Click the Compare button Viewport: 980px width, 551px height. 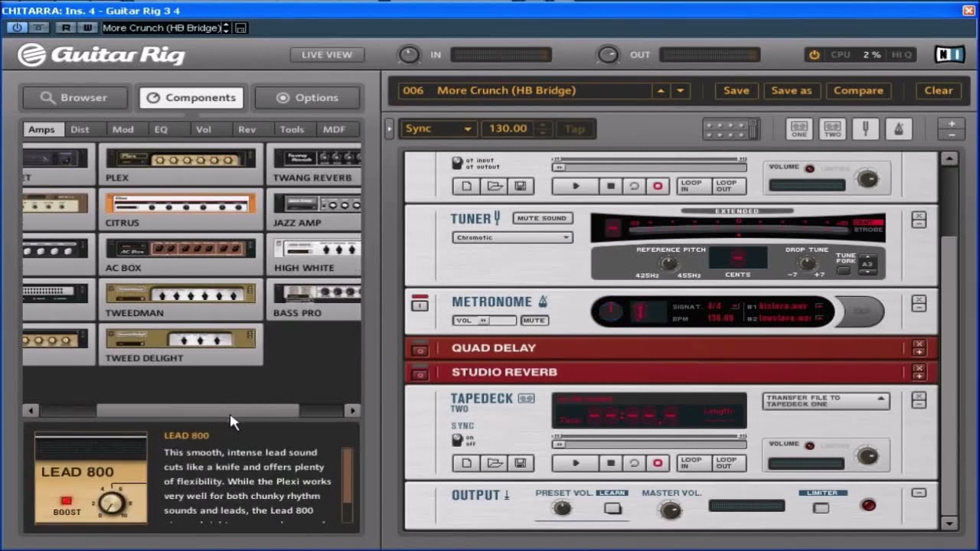pos(858,90)
